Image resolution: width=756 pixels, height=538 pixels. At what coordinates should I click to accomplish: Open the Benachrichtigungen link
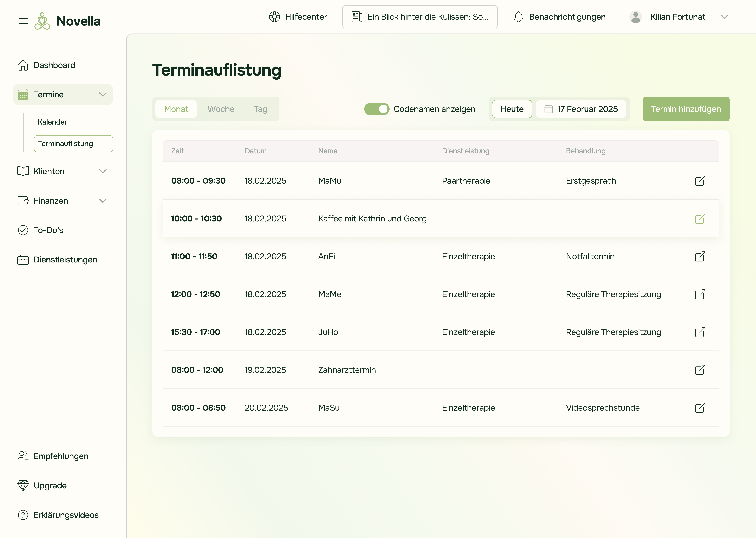click(567, 17)
